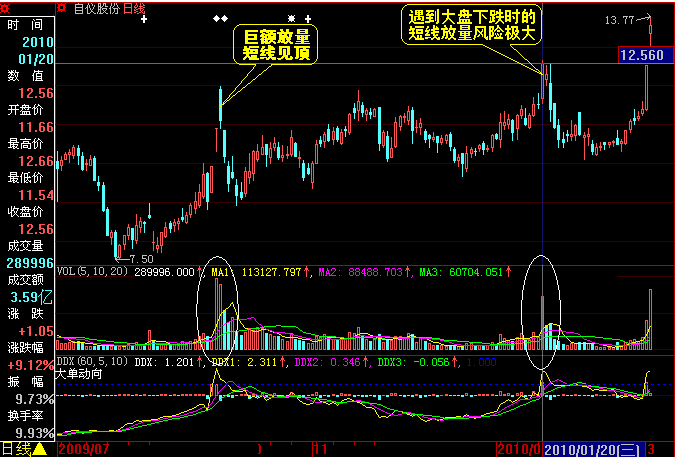Image resolution: width=682 pixels, height=458 pixels.
Task: Click the 13.77 high price arrow label
Action: (x=628, y=20)
